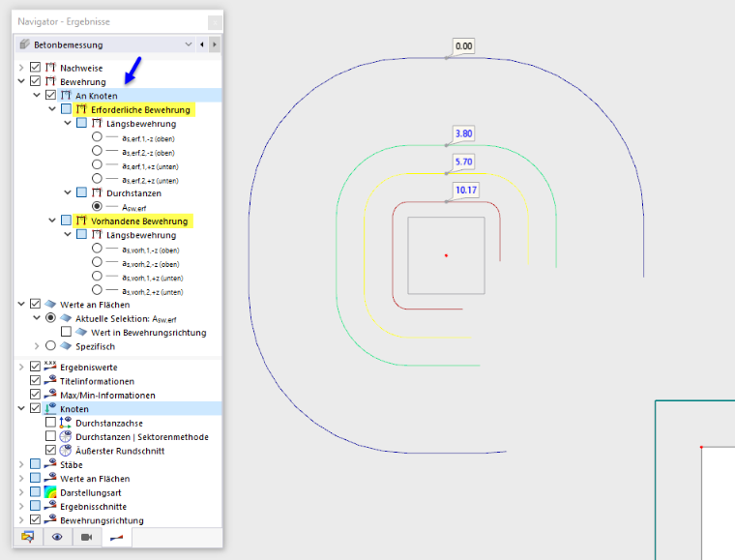Click the Durchstanzachse icon
Viewport: 735px width, 560px height.
pyautogui.click(x=66, y=423)
